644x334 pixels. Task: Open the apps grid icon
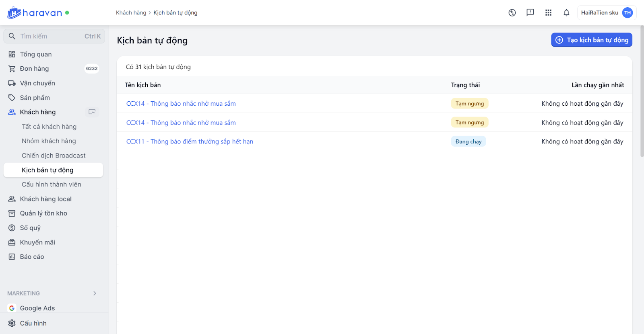point(548,13)
